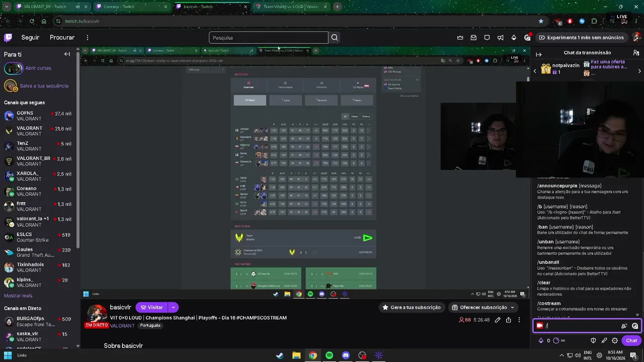Open the Gaules channel in sidebar
This screenshot has height=362, width=644.
coord(39,252)
